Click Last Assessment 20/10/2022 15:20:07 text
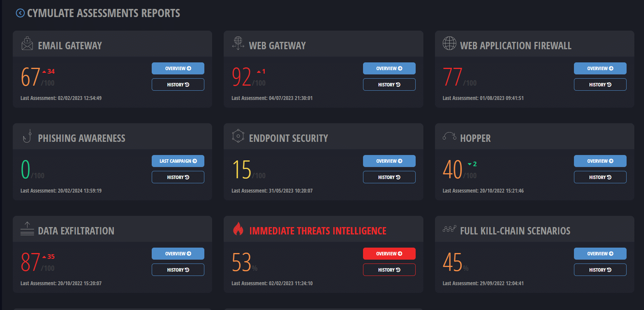Screen dimensions: 644x310 [61, 283]
